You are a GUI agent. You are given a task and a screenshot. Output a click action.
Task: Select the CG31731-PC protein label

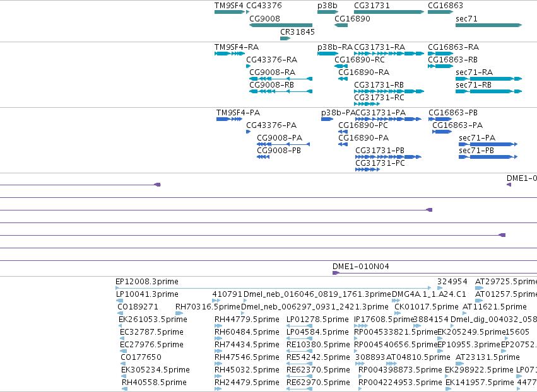(380, 163)
